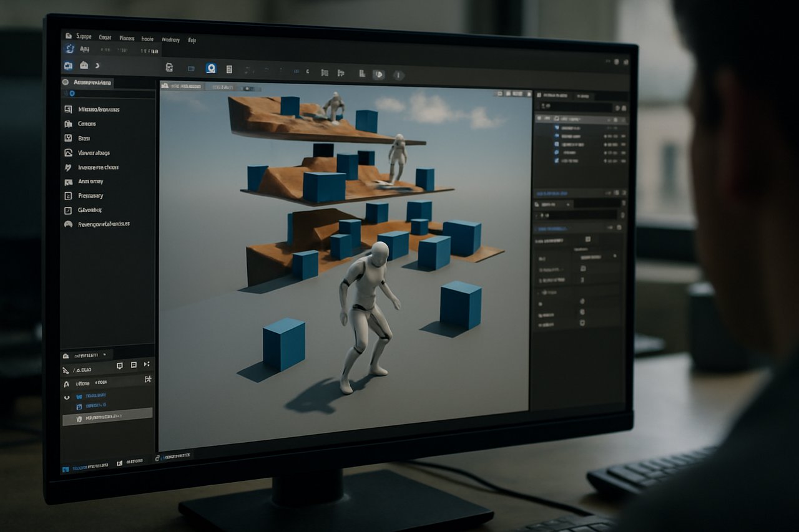
Task: Click the highlighted blue circular toolbar icon
Action: (x=211, y=69)
